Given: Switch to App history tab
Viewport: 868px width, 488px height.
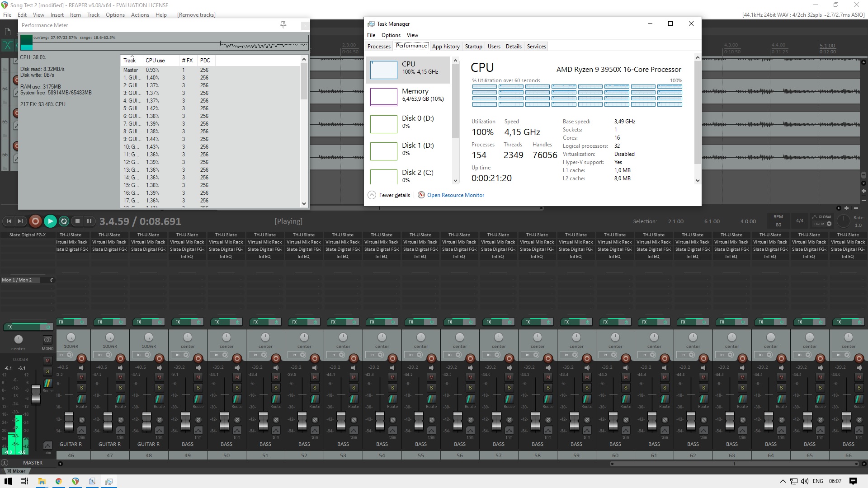Looking at the screenshot, I should tap(446, 47).
